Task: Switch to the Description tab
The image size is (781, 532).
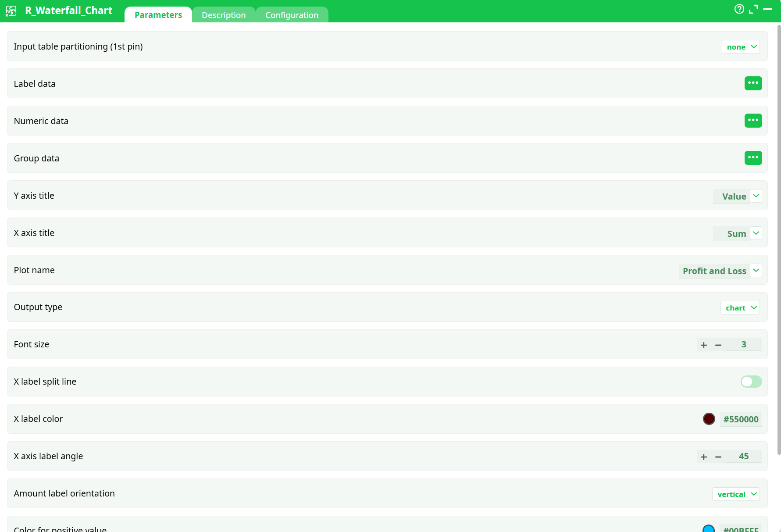Action: click(x=224, y=15)
